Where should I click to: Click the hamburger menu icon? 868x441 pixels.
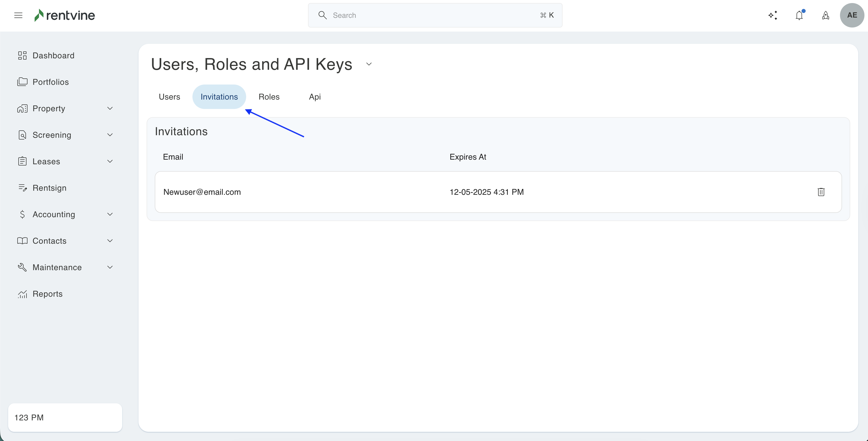18,15
